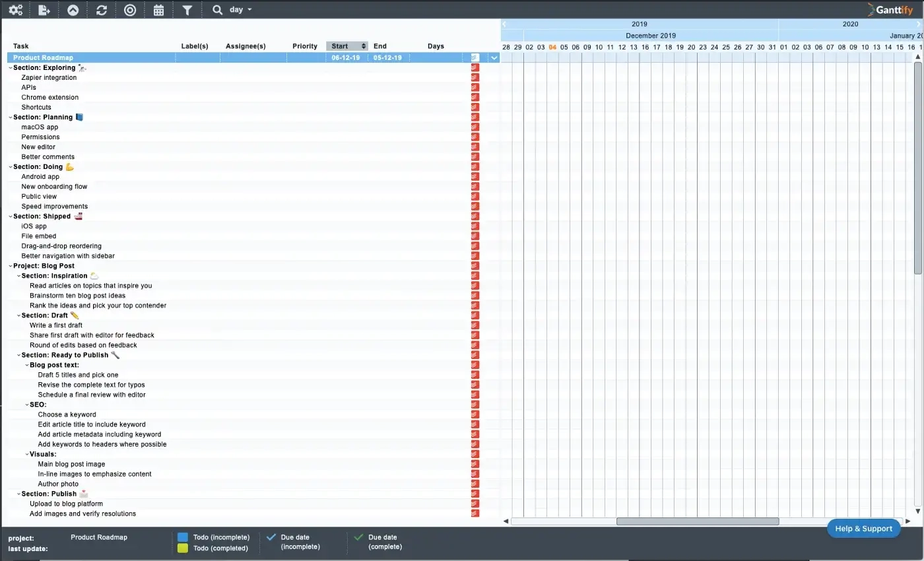Click the refresh/sync toolbar icon

pyautogui.click(x=101, y=9)
